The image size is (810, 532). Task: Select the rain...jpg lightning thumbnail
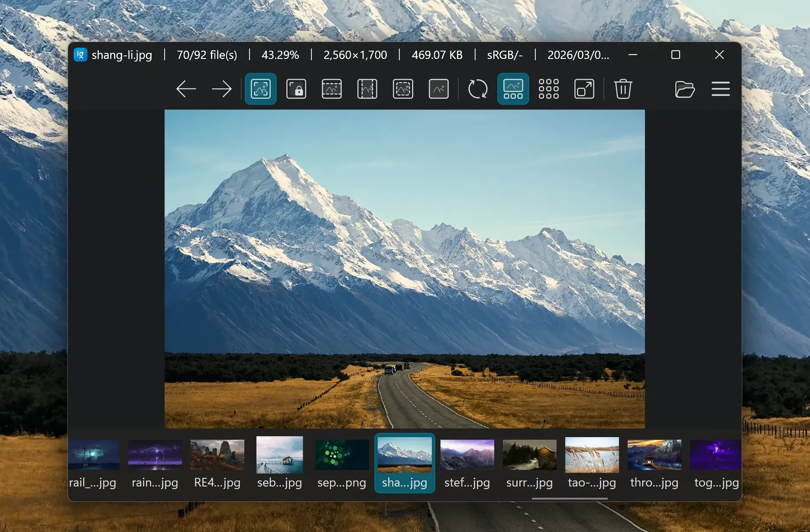click(x=155, y=463)
